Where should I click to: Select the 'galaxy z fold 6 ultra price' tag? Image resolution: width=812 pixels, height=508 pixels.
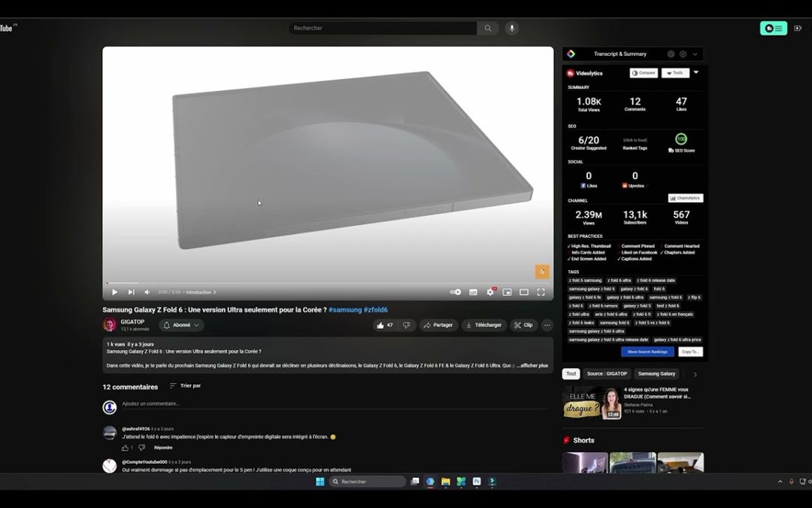(677, 340)
